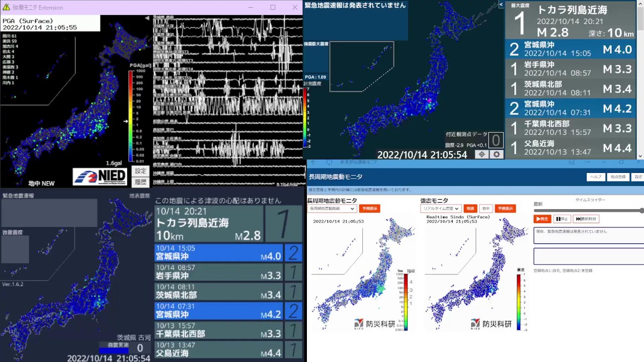Collapse the earthquake list with the left chevron

click(x=501, y=5)
